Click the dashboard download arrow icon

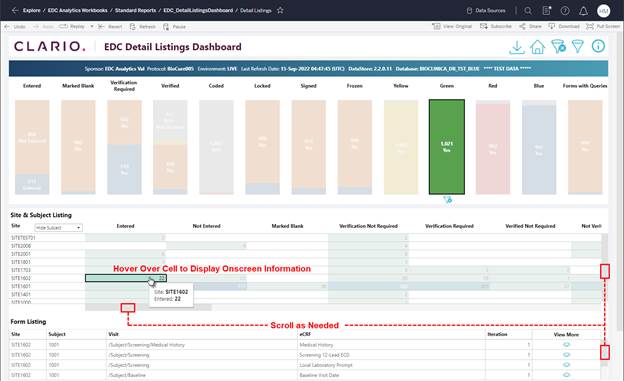(517, 47)
